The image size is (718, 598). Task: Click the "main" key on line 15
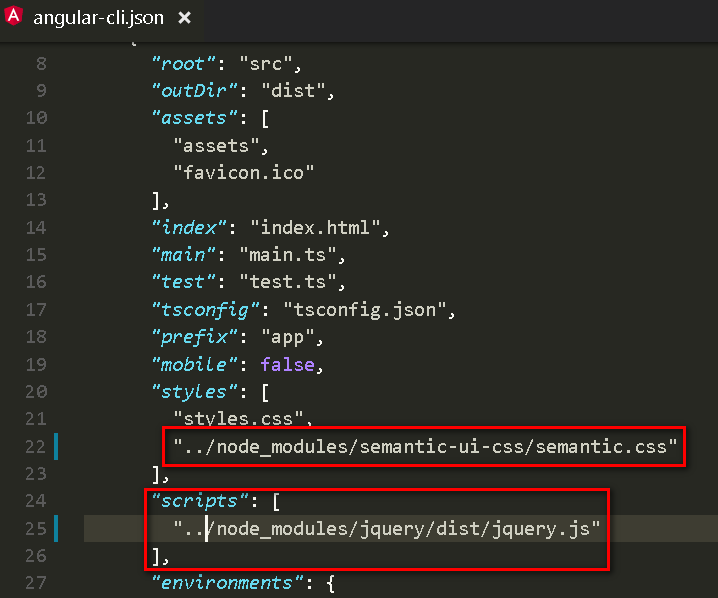pos(183,255)
